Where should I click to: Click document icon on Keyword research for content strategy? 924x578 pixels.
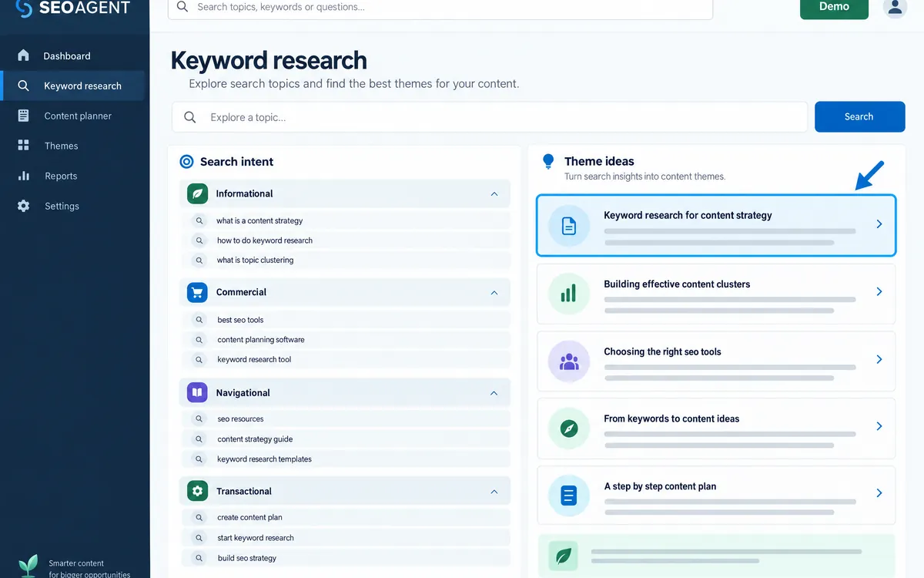coord(569,225)
